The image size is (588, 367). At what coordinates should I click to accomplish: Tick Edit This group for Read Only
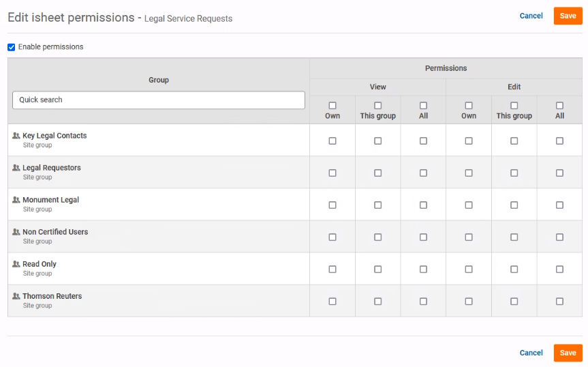514,269
